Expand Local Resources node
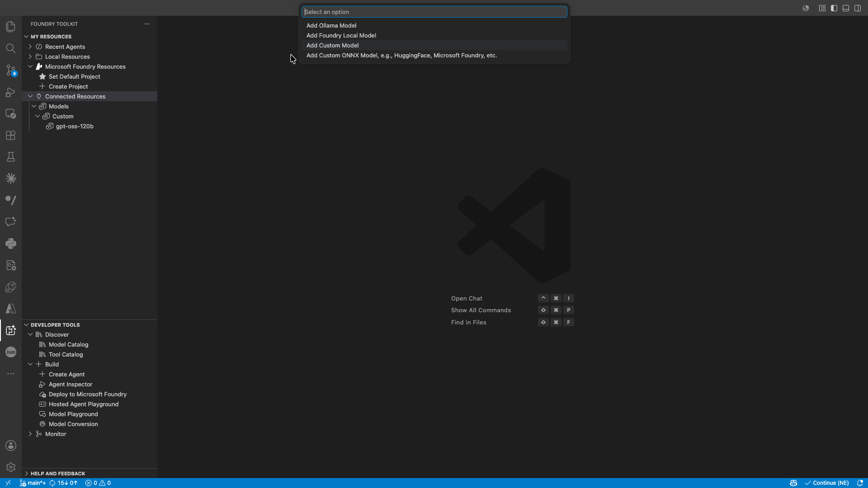The image size is (868, 488). (x=30, y=56)
